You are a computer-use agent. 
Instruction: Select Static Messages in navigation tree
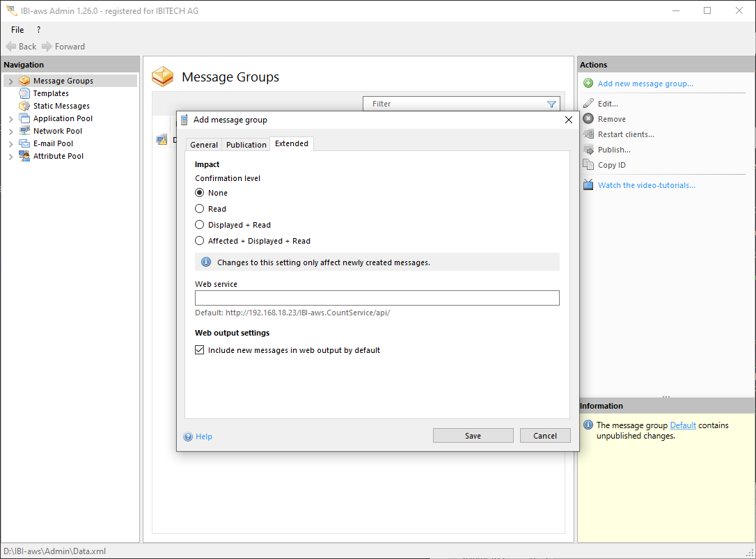point(61,106)
